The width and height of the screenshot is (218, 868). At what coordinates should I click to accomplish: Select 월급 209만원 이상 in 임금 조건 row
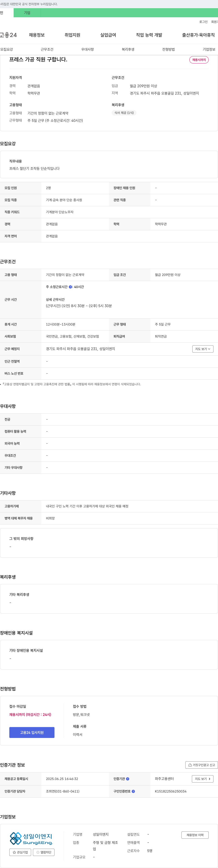click(168, 275)
